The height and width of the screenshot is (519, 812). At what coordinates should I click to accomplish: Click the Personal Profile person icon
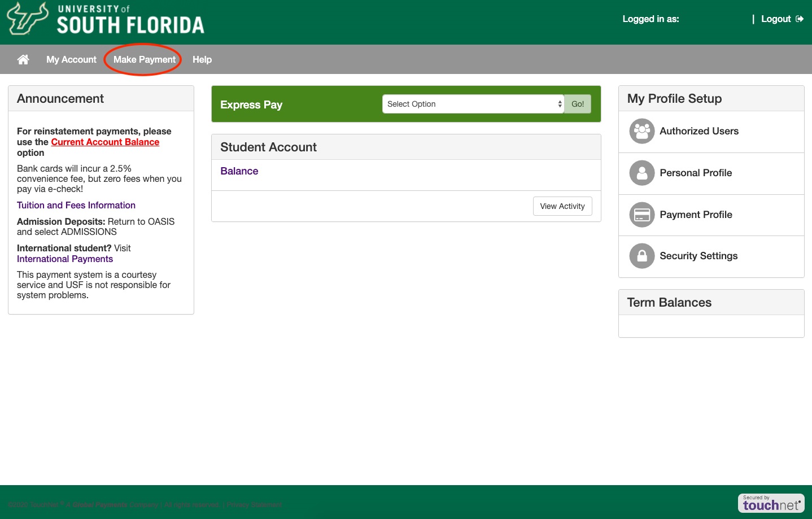click(x=642, y=173)
